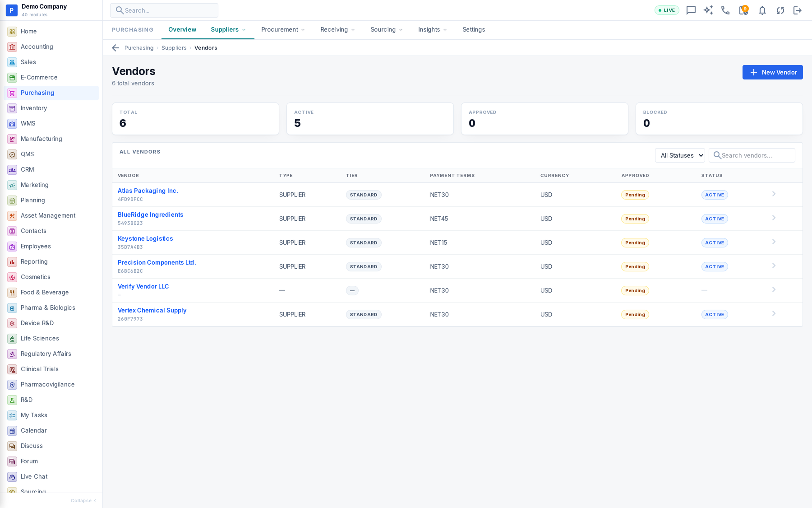812x508 pixels.
Task: Expand the Procurement menu dropdown
Action: tap(283, 29)
